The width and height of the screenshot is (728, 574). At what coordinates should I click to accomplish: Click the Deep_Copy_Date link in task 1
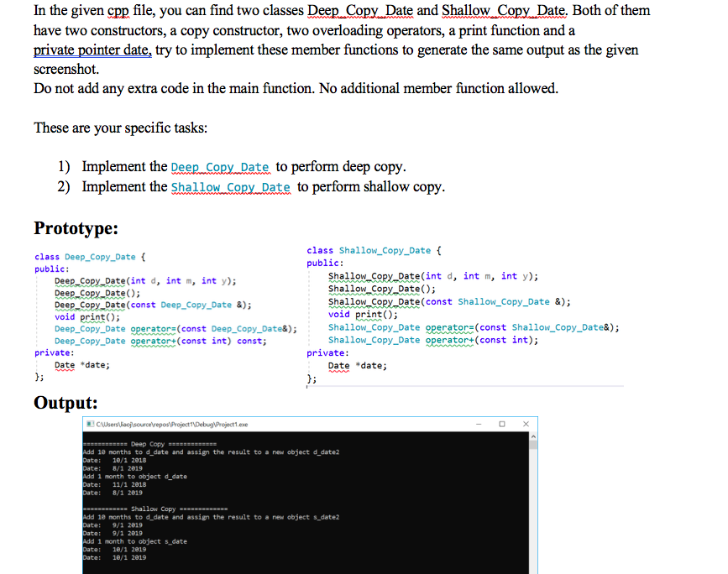(x=220, y=167)
